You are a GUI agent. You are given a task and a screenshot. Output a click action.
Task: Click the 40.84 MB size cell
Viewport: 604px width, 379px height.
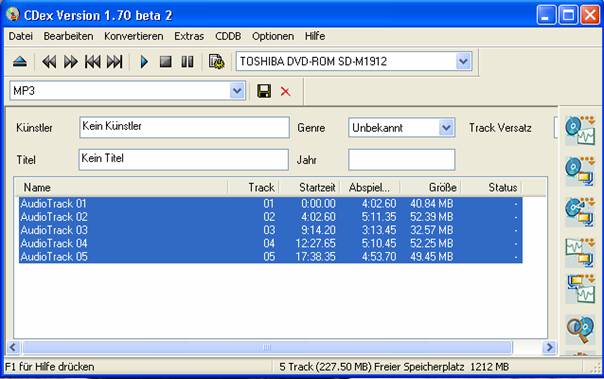coord(431,204)
